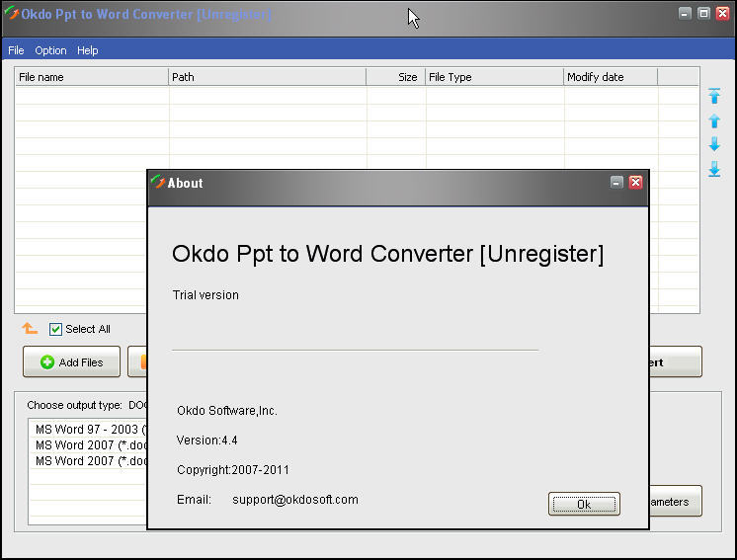Minimize the main Okdo converter window
Image resolution: width=737 pixels, height=560 pixels.
[x=686, y=13]
